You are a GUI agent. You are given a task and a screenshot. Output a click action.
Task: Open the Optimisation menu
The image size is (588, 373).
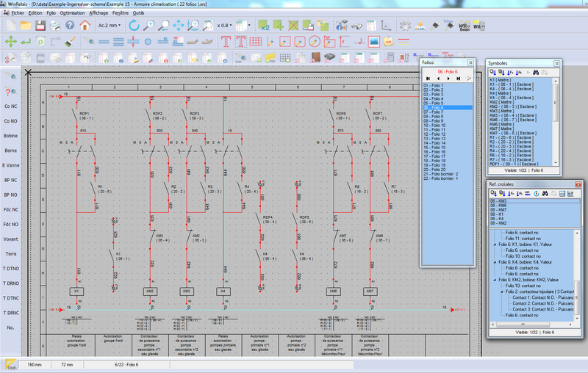(72, 13)
